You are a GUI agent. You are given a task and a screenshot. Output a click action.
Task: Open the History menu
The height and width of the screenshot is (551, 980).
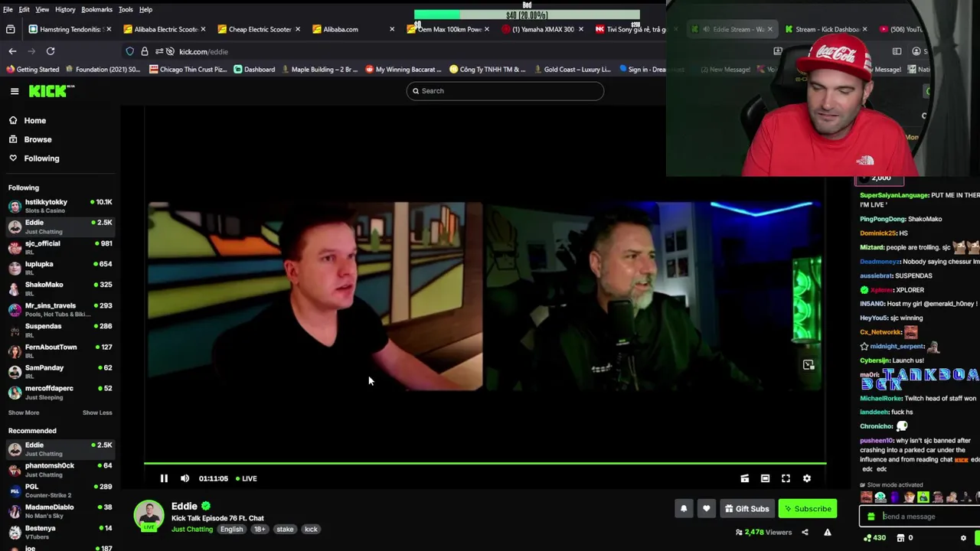click(65, 9)
